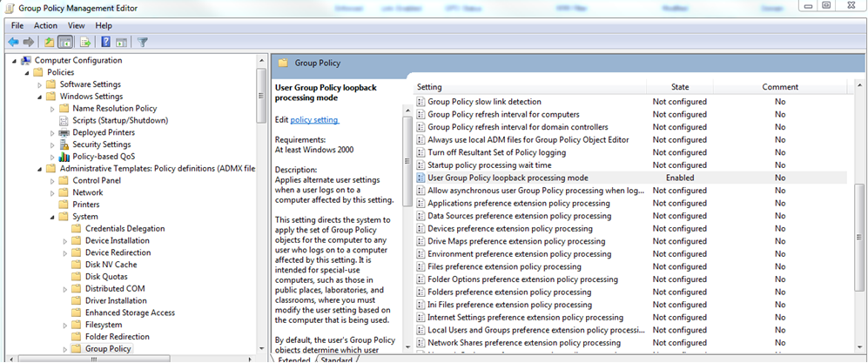Click the Forward arrow toolbar icon
Image resolution: width=868 pixels, height=363 pixels.
(x=29, y=42)
